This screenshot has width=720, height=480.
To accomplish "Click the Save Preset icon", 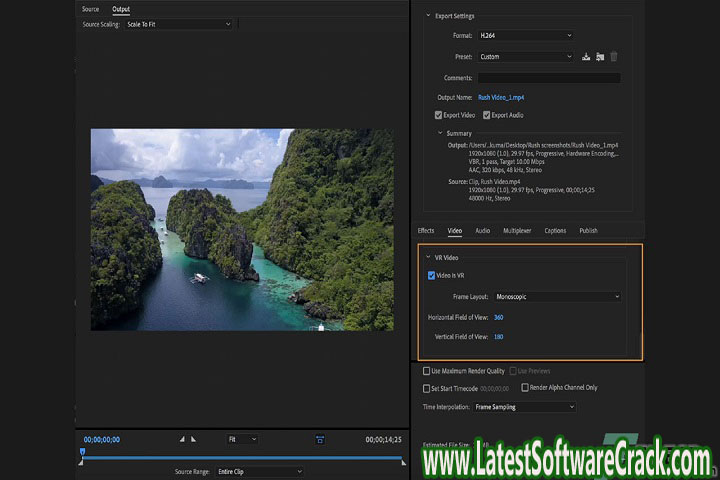I will coord(586,57).
